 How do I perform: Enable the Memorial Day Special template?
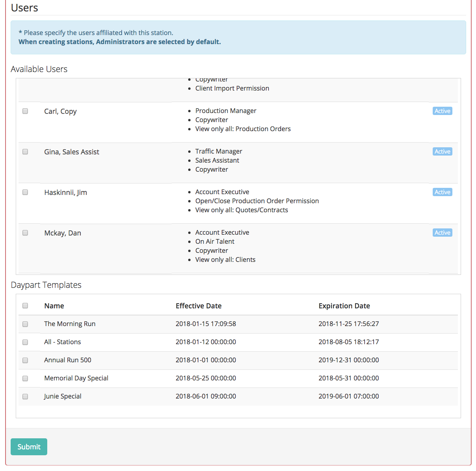[x=25, y=378]
